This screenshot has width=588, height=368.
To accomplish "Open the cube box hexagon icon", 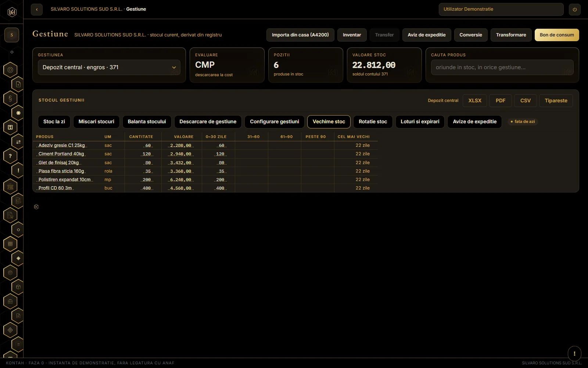I will click(18, 287).
